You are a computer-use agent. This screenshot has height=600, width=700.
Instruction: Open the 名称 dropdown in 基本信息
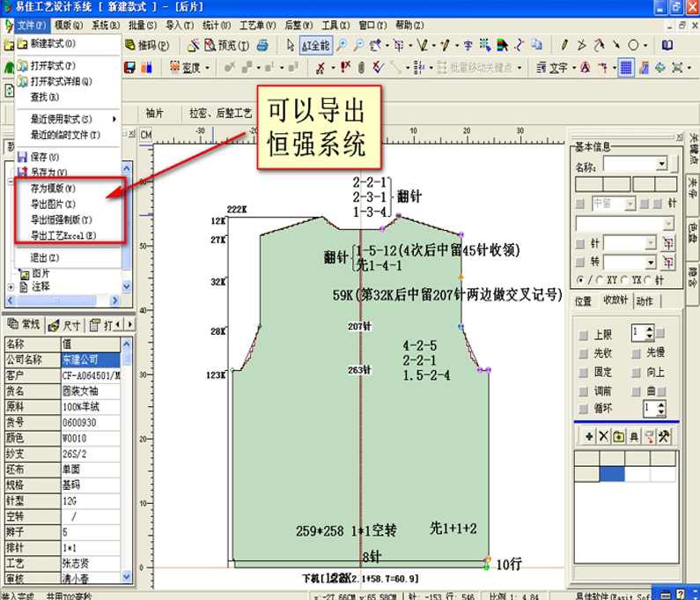(x=661, y=164)
